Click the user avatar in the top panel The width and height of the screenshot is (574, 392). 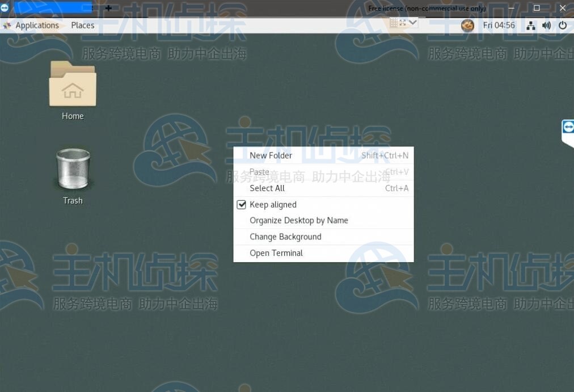(467, 25)
